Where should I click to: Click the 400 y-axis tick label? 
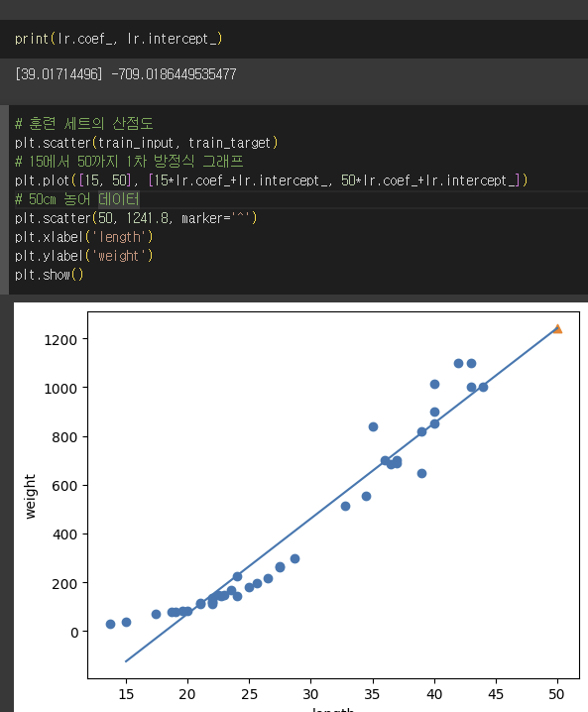(64, 534)
